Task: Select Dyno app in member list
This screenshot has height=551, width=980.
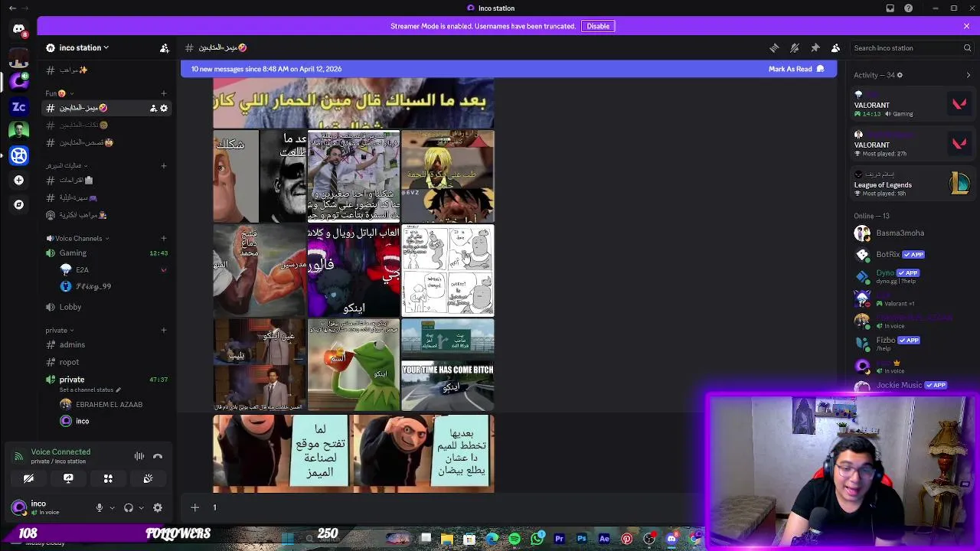Action: click(913, 275)
